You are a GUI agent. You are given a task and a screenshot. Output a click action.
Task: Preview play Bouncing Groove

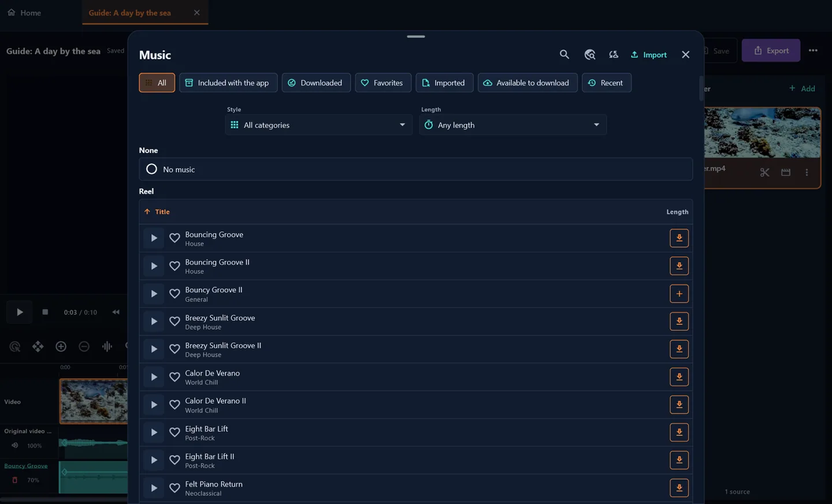[154, 238]
